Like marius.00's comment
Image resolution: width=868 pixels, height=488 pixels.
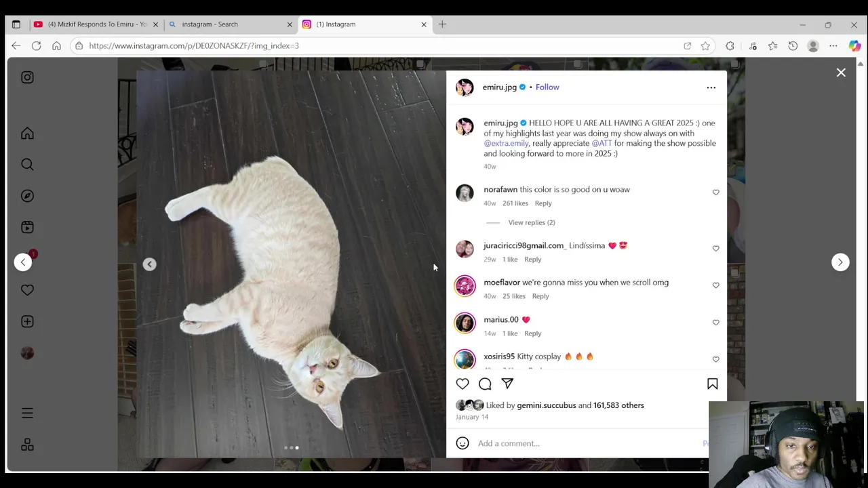[x=715, y=323]
